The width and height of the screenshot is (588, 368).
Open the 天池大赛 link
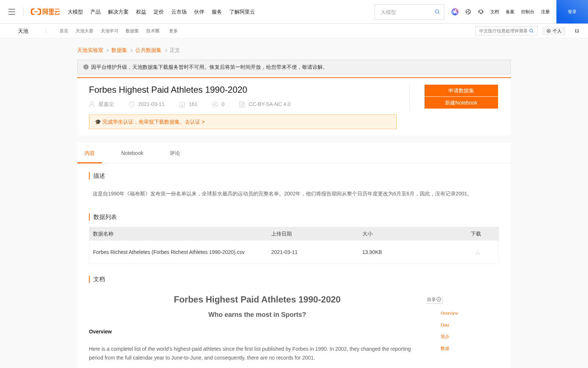(85, 31)
